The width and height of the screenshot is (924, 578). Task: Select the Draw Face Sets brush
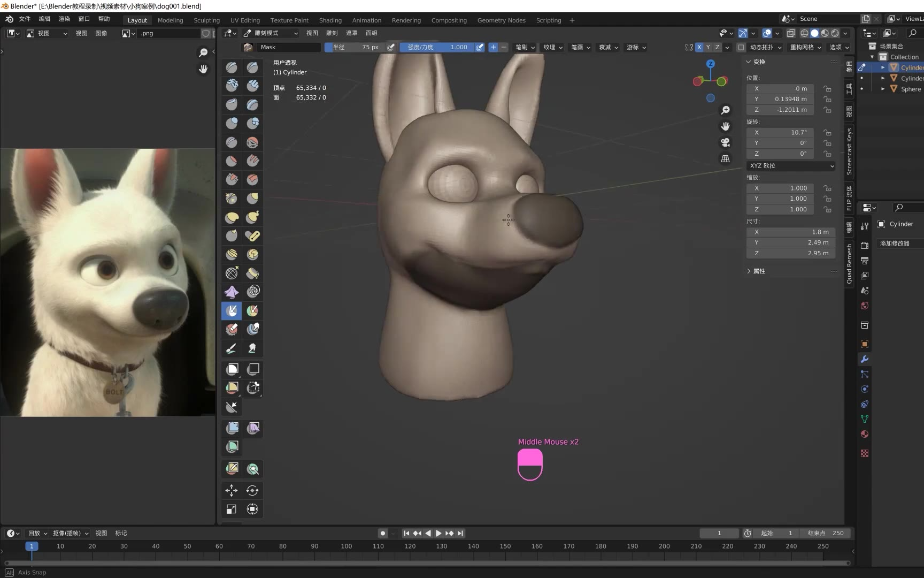point(253,310)
